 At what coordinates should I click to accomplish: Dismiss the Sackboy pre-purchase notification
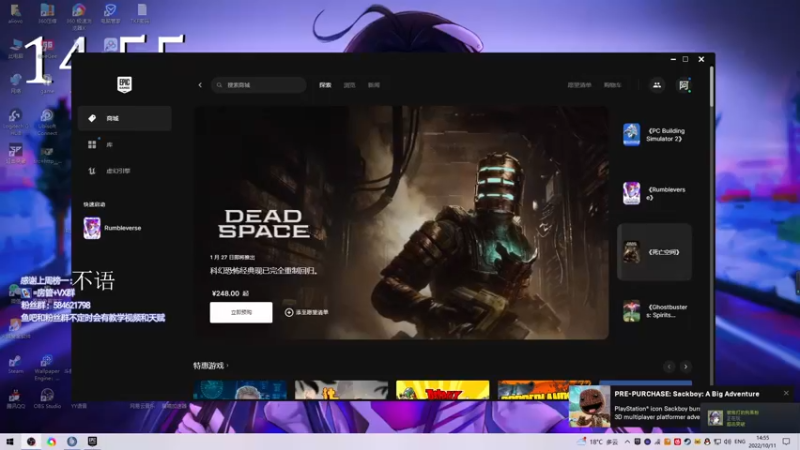[x=786, y=393]
